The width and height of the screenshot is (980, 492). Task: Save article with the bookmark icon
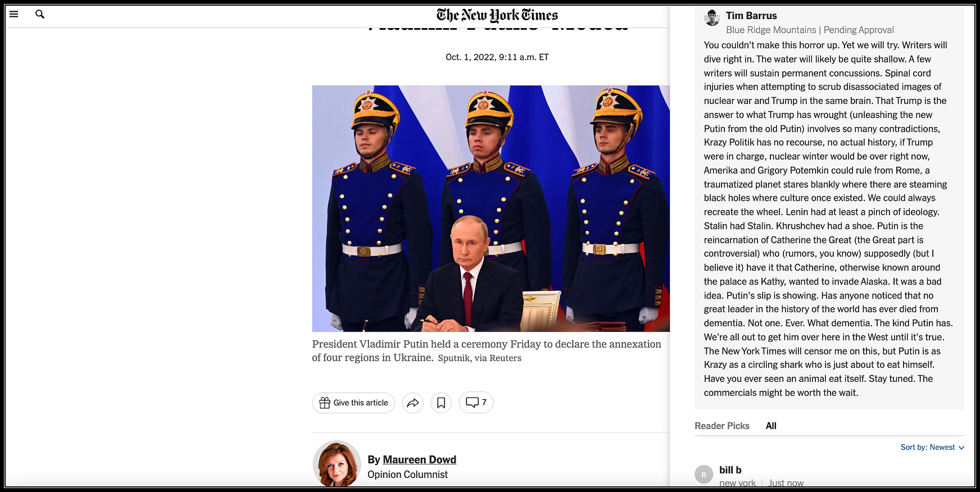pos(441,403)
